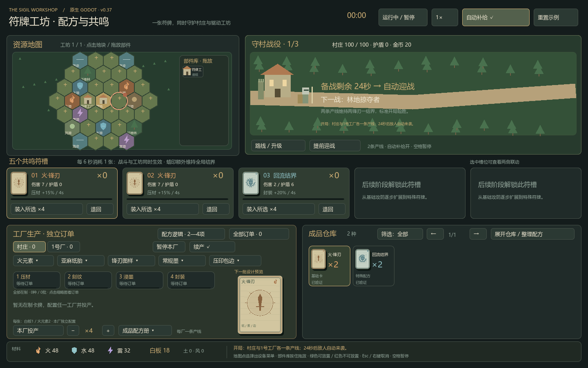Open the 1× speed selector
The image size is (588, 368).
[445, 18]
